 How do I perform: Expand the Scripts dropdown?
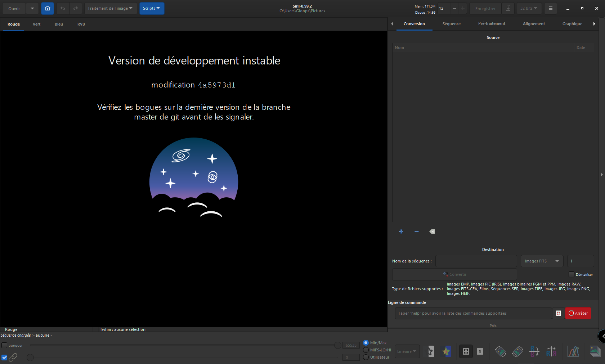(152, 8)
